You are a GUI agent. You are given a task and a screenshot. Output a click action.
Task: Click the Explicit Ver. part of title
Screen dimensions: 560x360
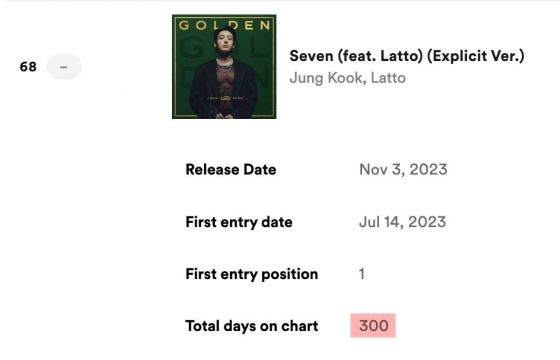(476, 56)
